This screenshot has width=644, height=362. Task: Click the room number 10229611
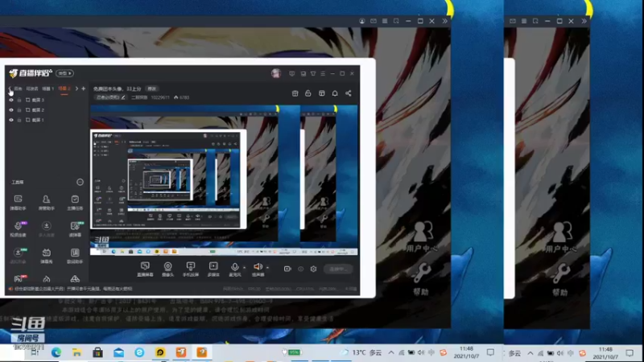(160, 97)
